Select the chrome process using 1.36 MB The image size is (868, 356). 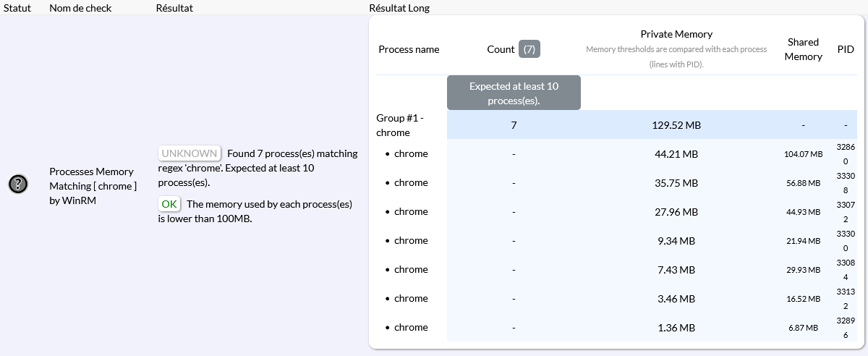[x=411, y=327]
